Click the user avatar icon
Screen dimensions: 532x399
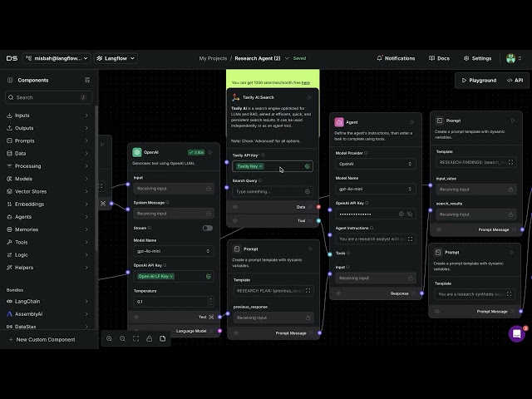(x=510, y=58)
